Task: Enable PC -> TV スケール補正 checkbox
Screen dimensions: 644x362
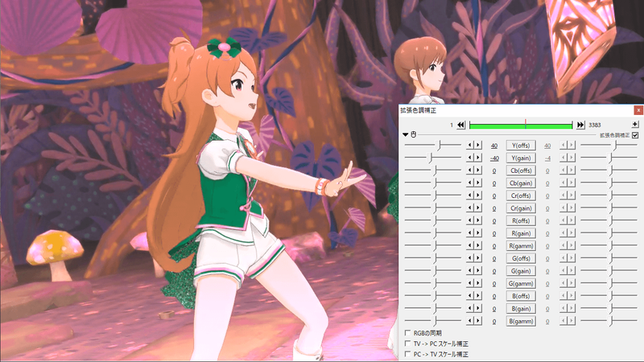Action: point(407,354)
